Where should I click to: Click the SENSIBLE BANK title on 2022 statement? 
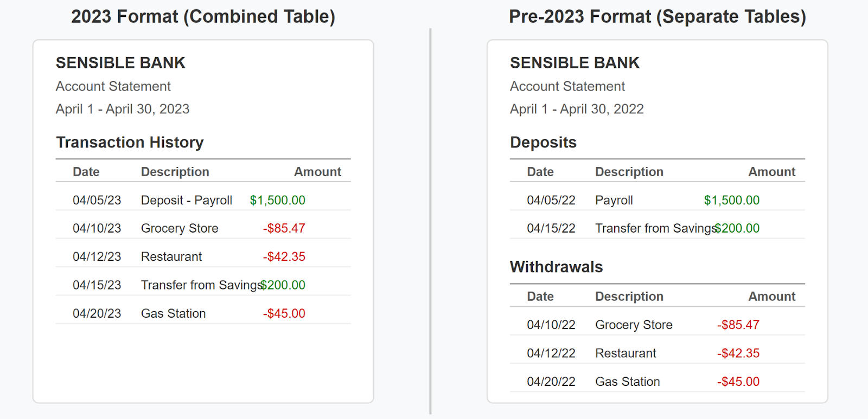575,63
